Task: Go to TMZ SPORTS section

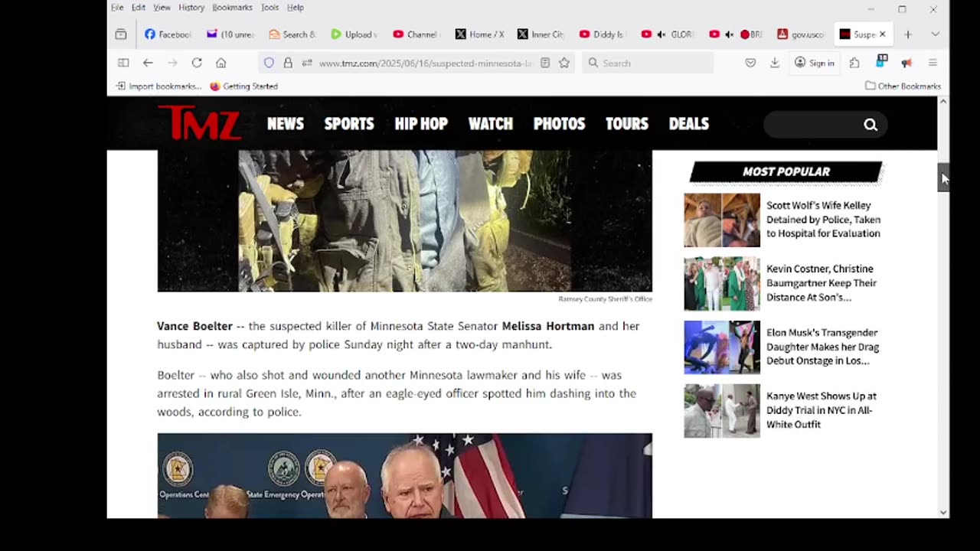Action: coord(349,124)
